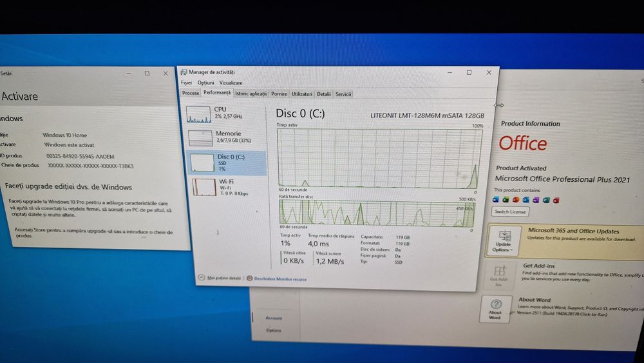The image size is (644, 363).
Task: Click the greyed Get Add-ins button
Action: pyautogui.click(x=498, y=275)
